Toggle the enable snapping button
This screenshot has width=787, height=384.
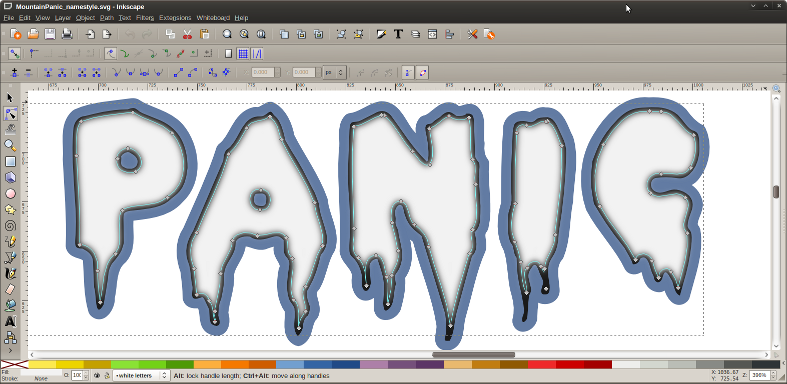[x=15, y=53]
